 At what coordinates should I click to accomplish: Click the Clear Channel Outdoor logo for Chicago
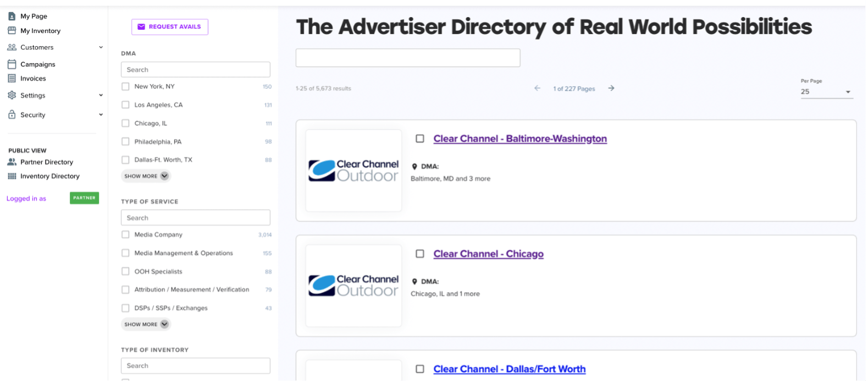[353, 286]
